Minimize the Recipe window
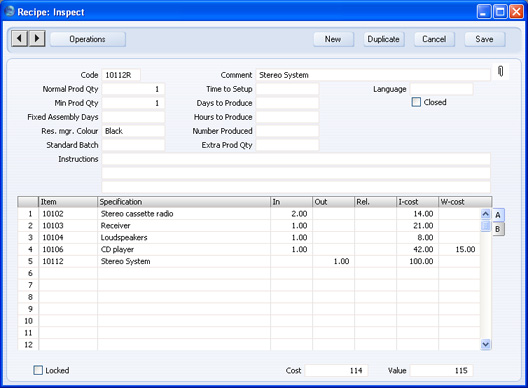 [x=484, y=12]
